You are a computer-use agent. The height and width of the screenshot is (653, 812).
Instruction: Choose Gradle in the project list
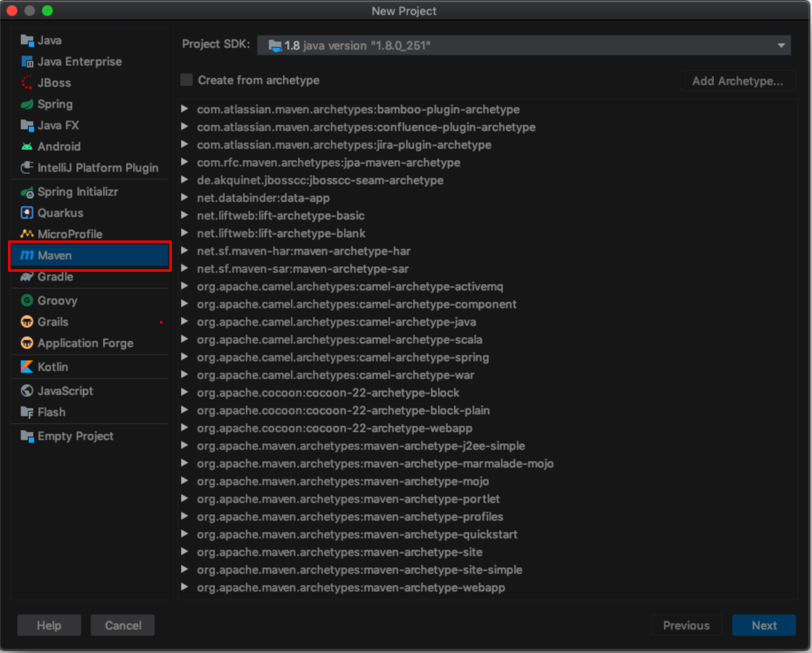point(89,277)
